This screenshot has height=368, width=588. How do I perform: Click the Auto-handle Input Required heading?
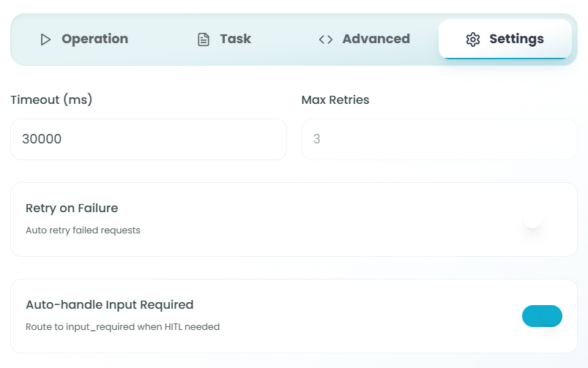click(109, 304)
